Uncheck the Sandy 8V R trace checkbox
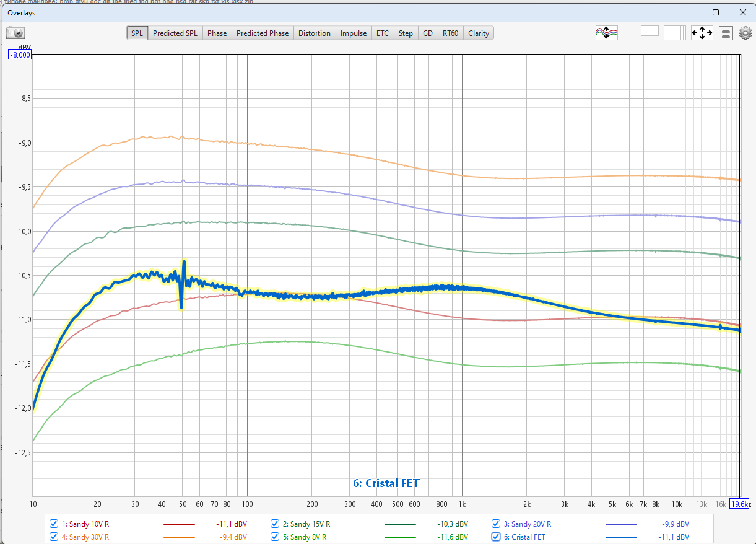Image resolution: width=756 pixels, height=544 pixels. (275, 537)
